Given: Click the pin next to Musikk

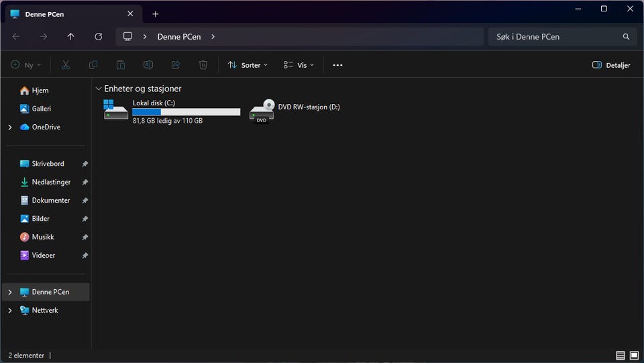Looking at the screenshot, I should pos(85,237).
